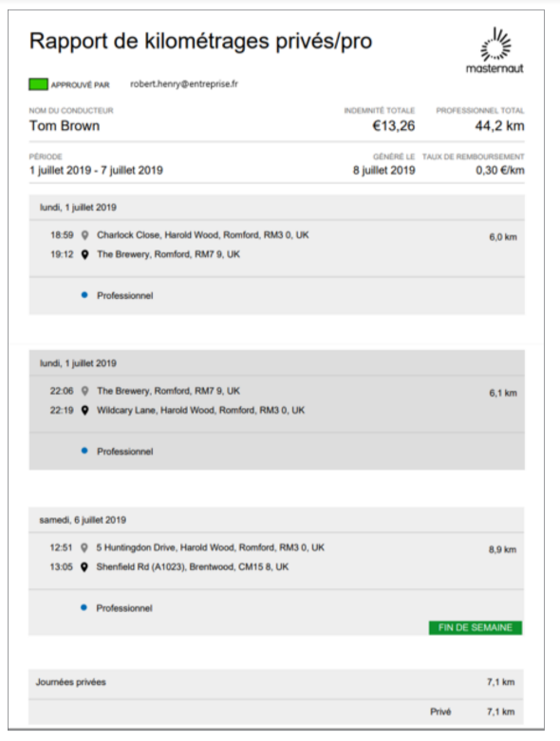
Task: Click the destination pin beside Shenfield Rd
Action: click(x=84, y=567)
